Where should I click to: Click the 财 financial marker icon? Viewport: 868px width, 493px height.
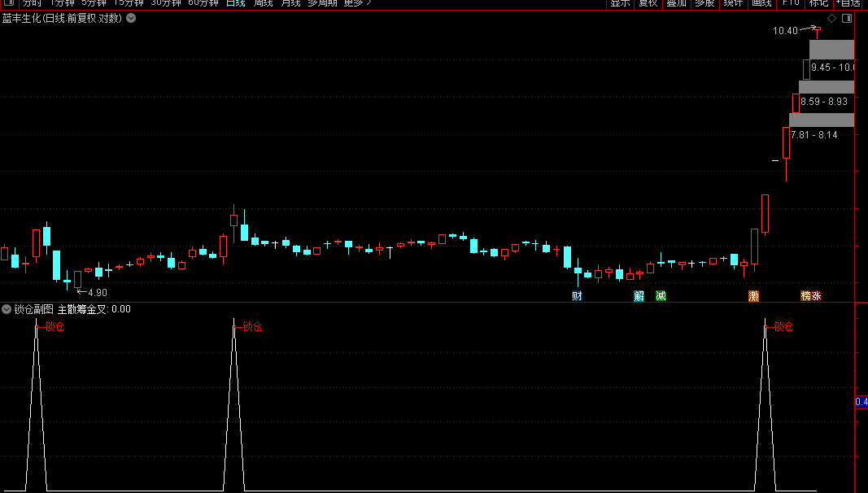coord(577,296)
